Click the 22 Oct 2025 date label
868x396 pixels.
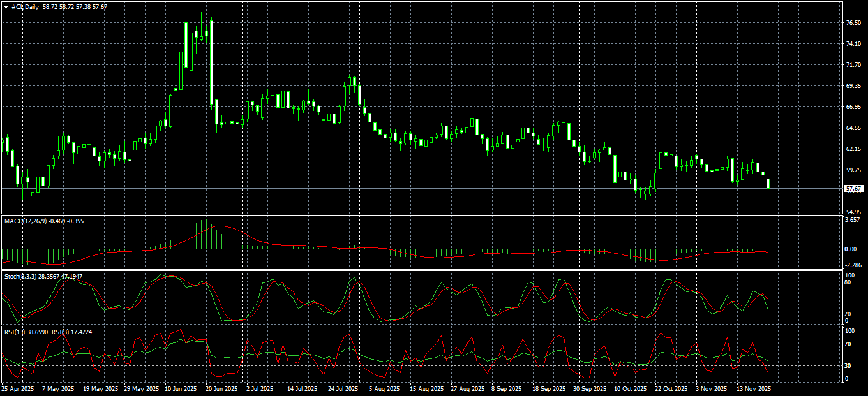[x=670, y=388]
